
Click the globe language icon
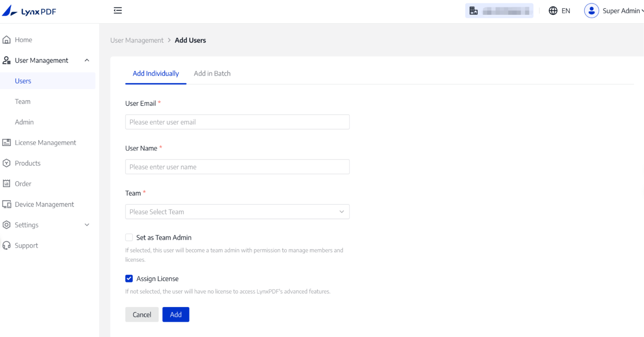(553, 11)
